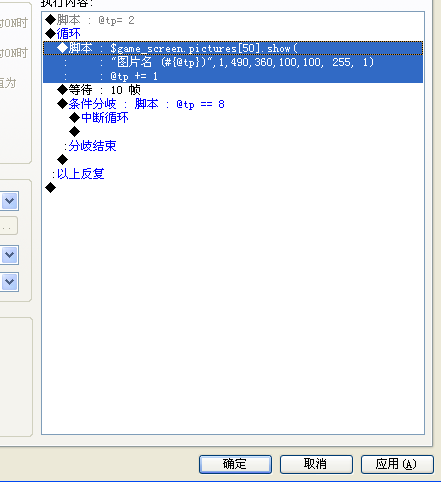Click the '...' browse button in left panel
Viewport: 441px width, 482px height.
click(8, 226)
